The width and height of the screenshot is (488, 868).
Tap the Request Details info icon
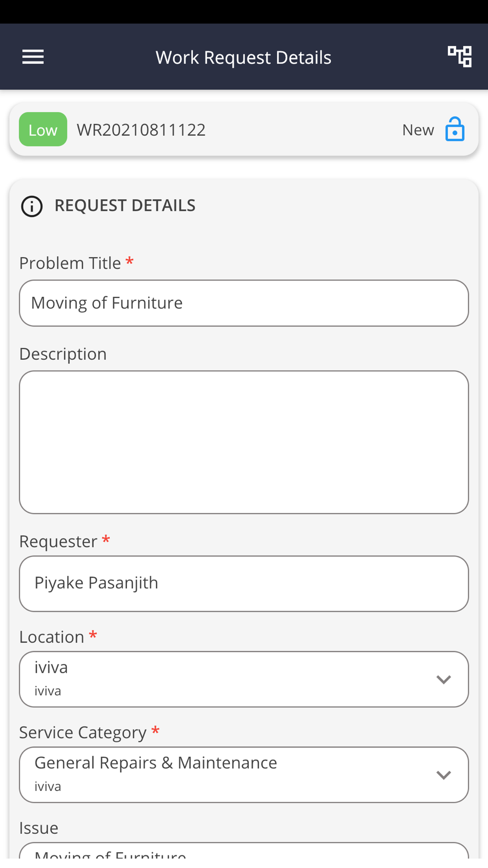pos(32,206)
